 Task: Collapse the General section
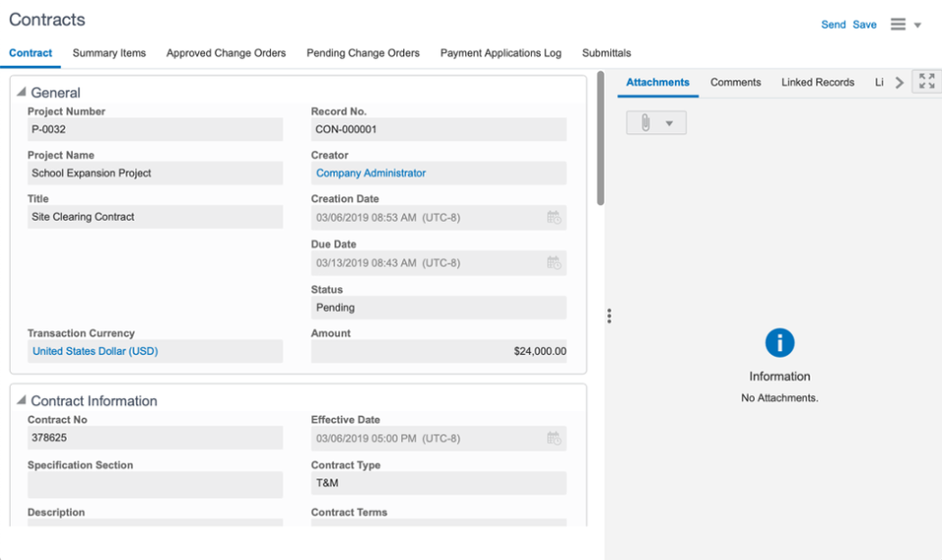pyautogui.click(x=22, y=92)
